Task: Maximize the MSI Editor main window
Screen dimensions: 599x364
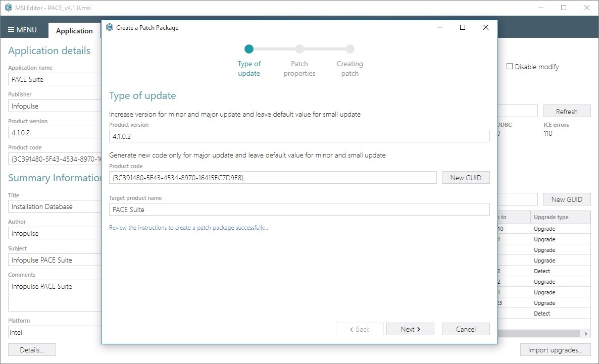Action: (x=564, y=8)
